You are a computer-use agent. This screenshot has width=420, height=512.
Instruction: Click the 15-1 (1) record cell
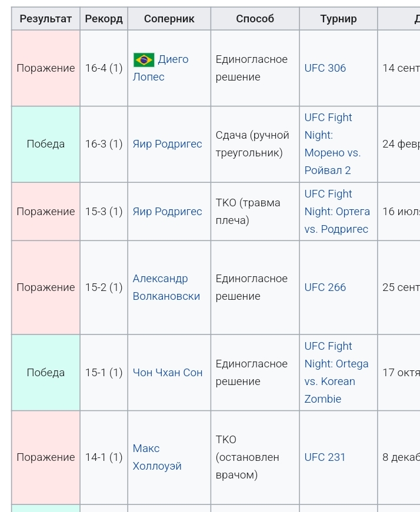104,373
